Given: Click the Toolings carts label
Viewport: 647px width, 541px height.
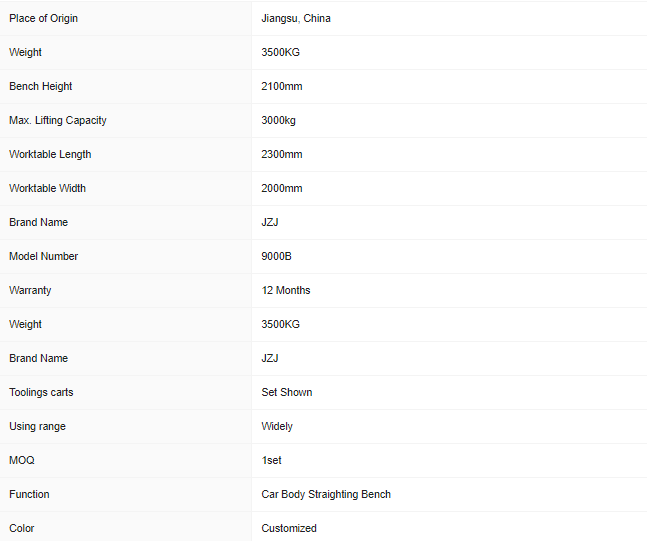Looking at the screenshot, I should [41, 392].
